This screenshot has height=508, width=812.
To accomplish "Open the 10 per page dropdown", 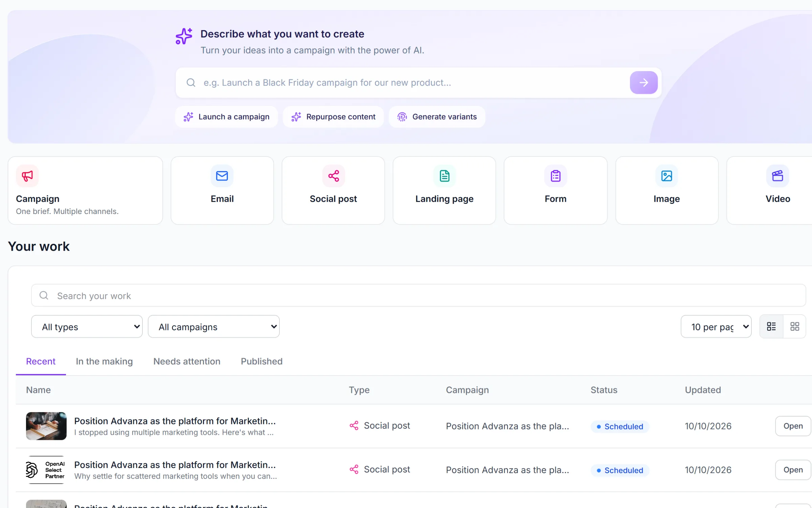I will [716, 326].
